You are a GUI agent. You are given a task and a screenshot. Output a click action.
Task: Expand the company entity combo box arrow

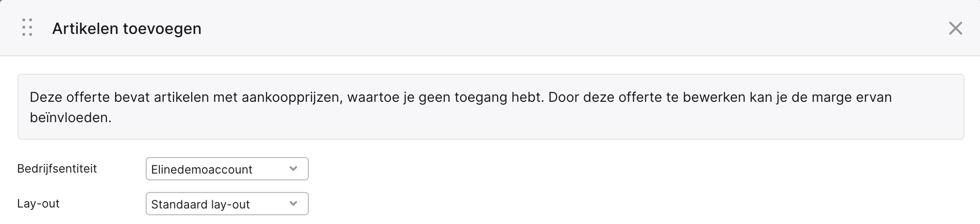[x=293, y=169]
